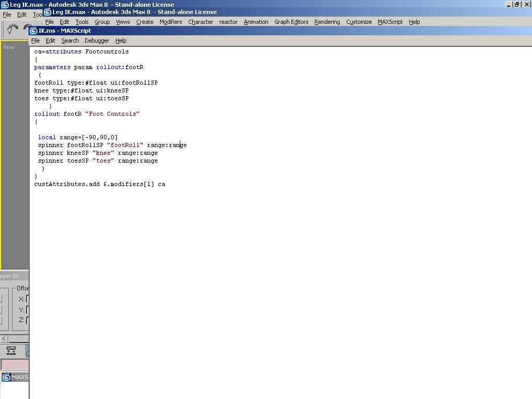Click the 'custAttributes.add $.modifiers[1] ca' line
The width and height of the screenshot is (532, 399).
click(100, 184)
